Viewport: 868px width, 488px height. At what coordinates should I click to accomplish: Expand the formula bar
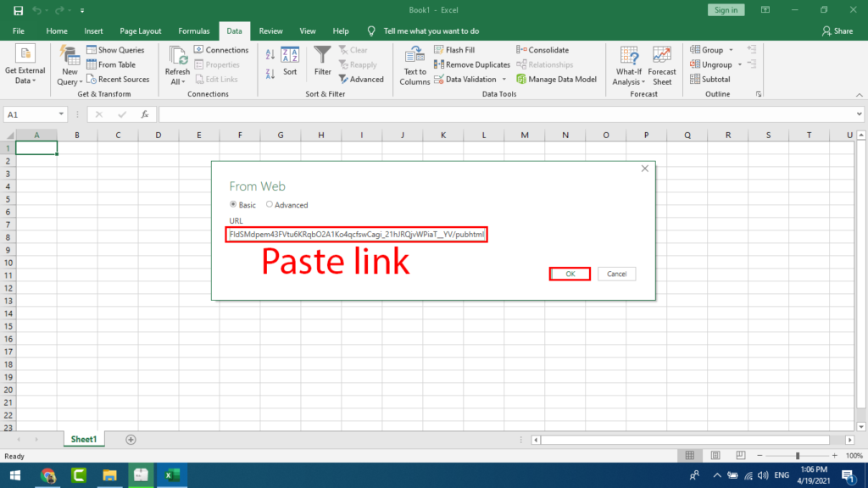[860, 114]
